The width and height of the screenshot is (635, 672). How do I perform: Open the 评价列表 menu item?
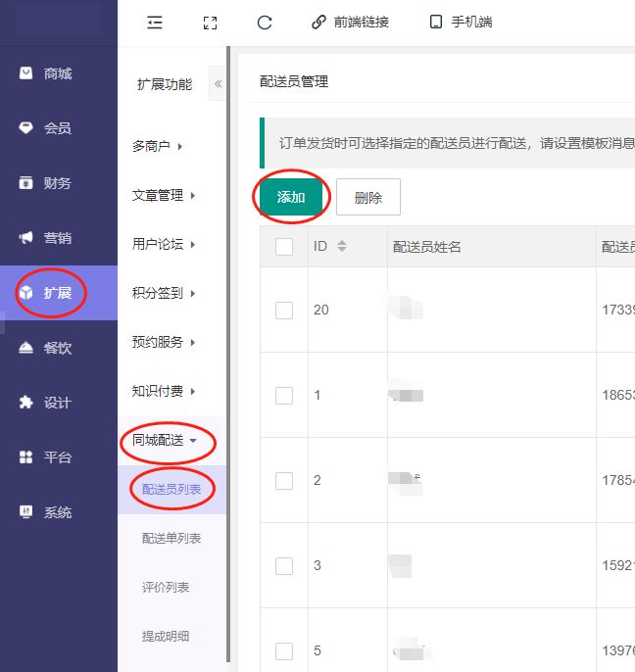pos(166,587)
